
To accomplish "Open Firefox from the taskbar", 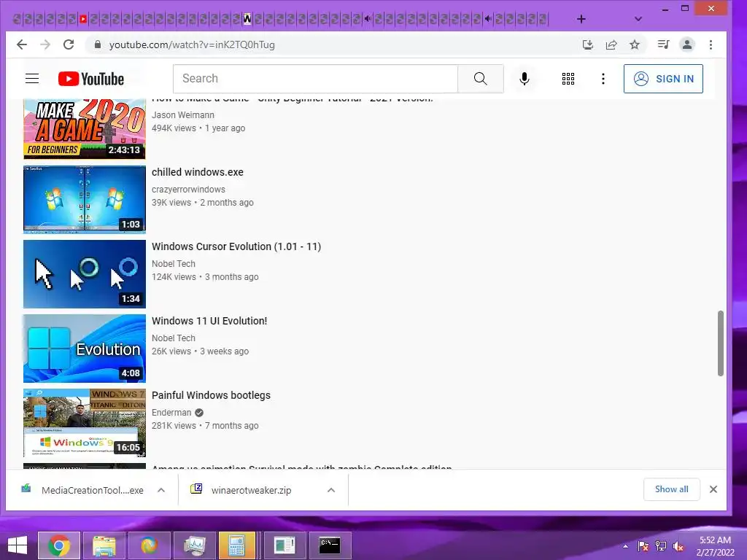I will [x=149, y=545].
